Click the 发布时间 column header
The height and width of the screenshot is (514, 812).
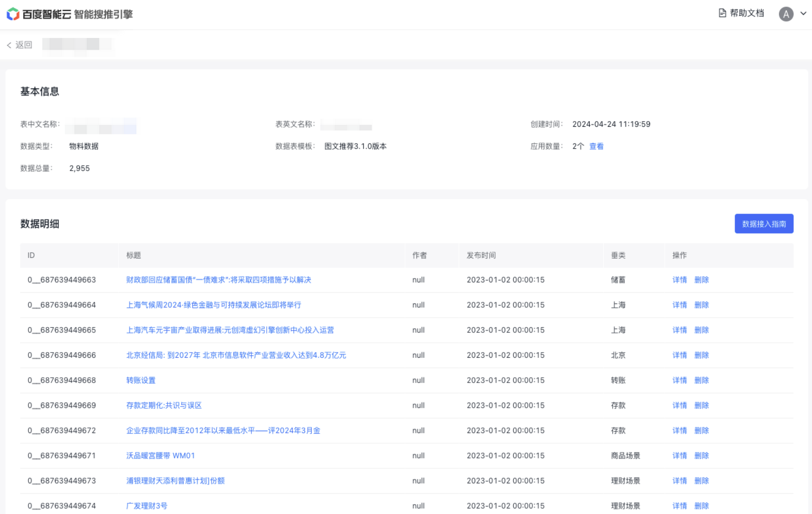click(x=531, y=255)
